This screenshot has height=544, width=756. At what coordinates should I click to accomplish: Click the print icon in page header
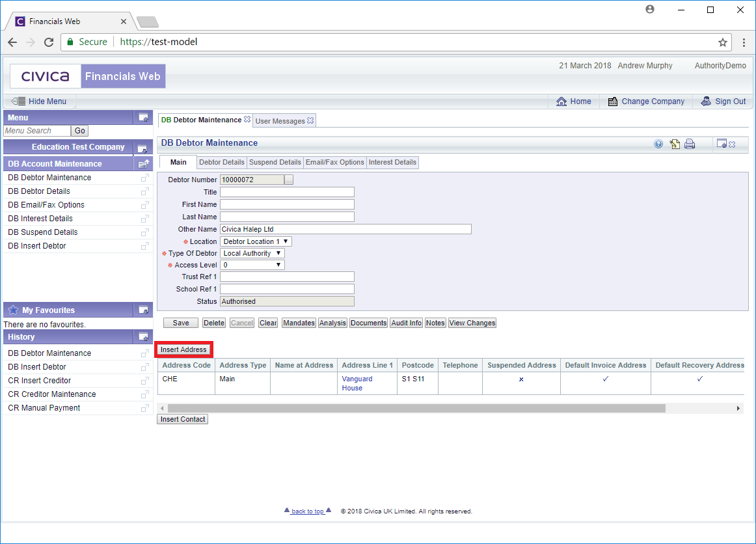coord(690,144)
